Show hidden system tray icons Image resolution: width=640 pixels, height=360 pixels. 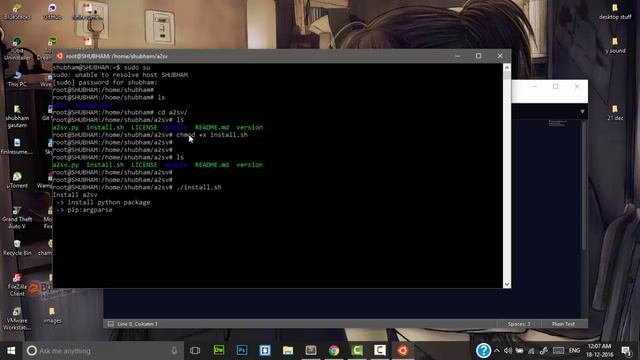click(497, 351)
